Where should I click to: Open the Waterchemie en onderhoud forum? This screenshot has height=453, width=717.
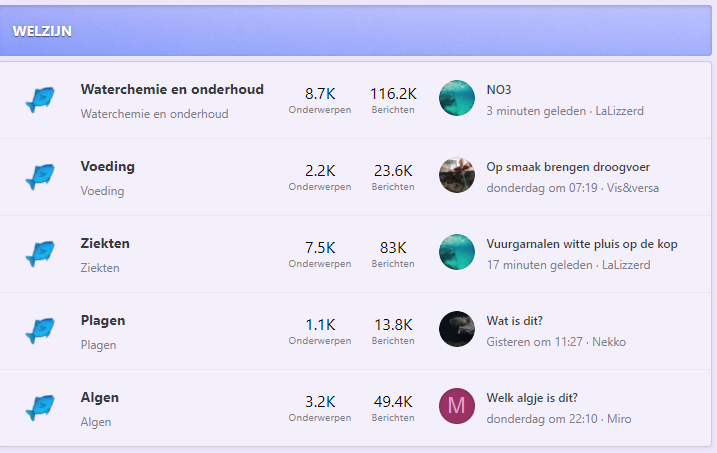pyautogui.click(x=172, y=90)
